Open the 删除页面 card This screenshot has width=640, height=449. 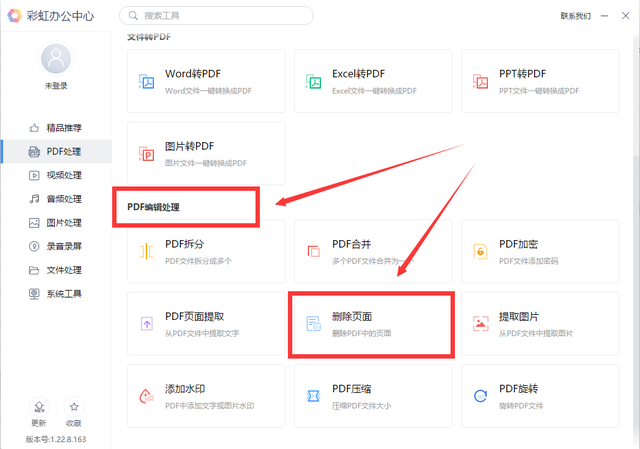[x=373, y=323]
